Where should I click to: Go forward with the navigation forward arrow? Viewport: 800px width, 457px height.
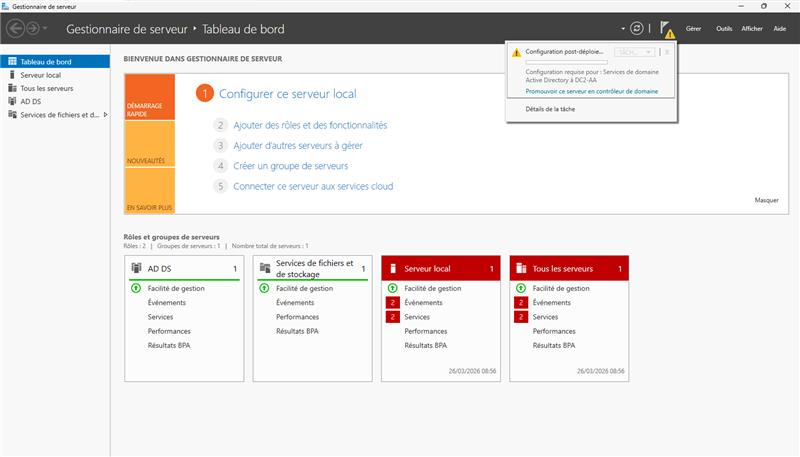click(33, 29)
